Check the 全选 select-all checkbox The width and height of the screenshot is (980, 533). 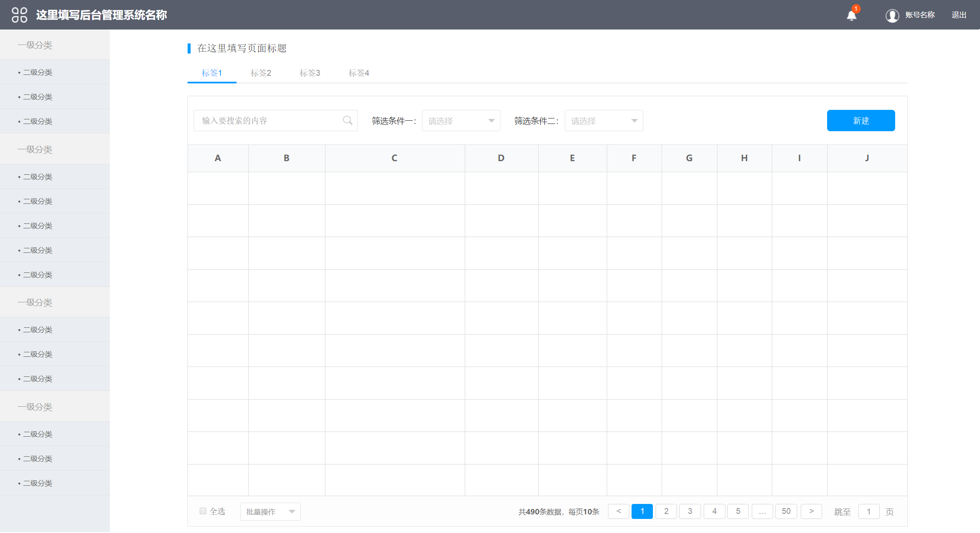point(203,511)
